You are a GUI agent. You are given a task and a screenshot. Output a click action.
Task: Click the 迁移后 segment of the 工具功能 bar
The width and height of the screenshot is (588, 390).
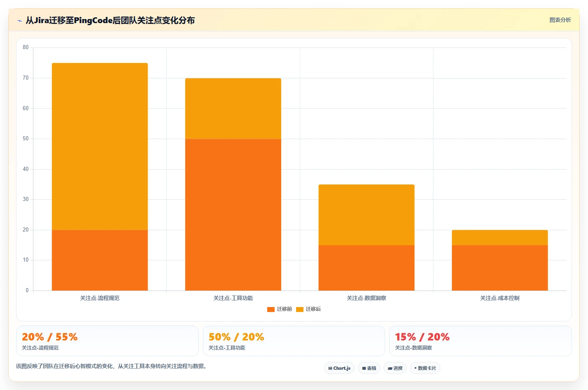pyautogui.click(x=233, y=109)
